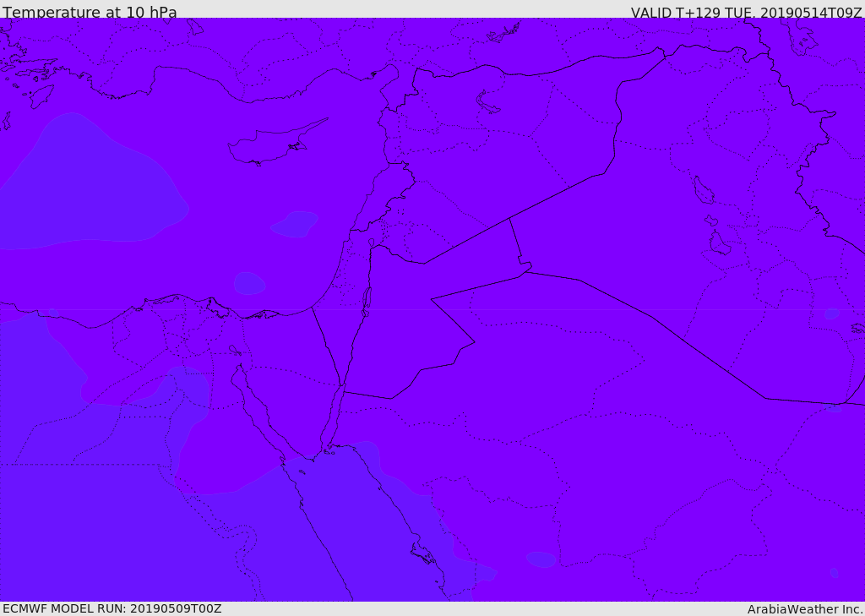Click the Red Sea light-blue region
Viewport: 865px width, 616px height.
pyautogui.click(x=375, y=525)
